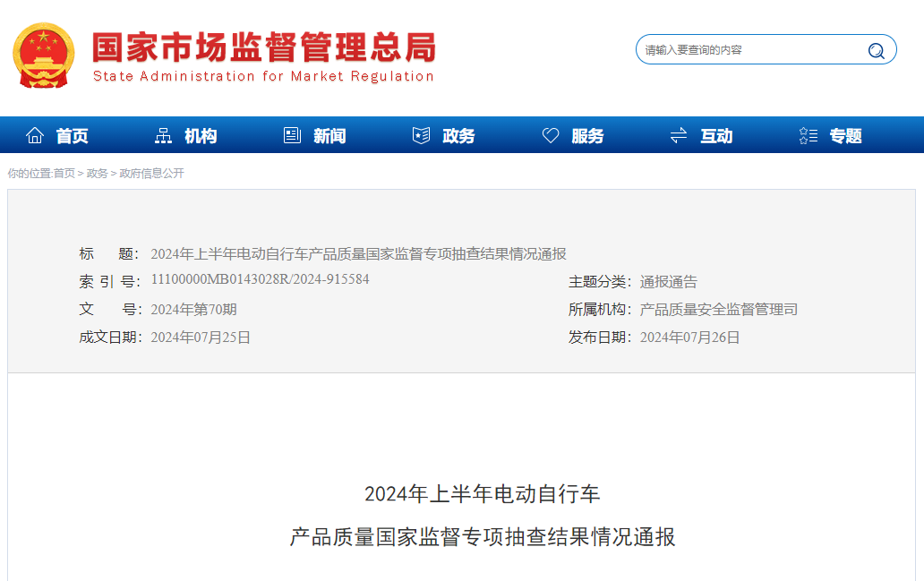Click the magnifying glass search icon

tap(876, 50)
